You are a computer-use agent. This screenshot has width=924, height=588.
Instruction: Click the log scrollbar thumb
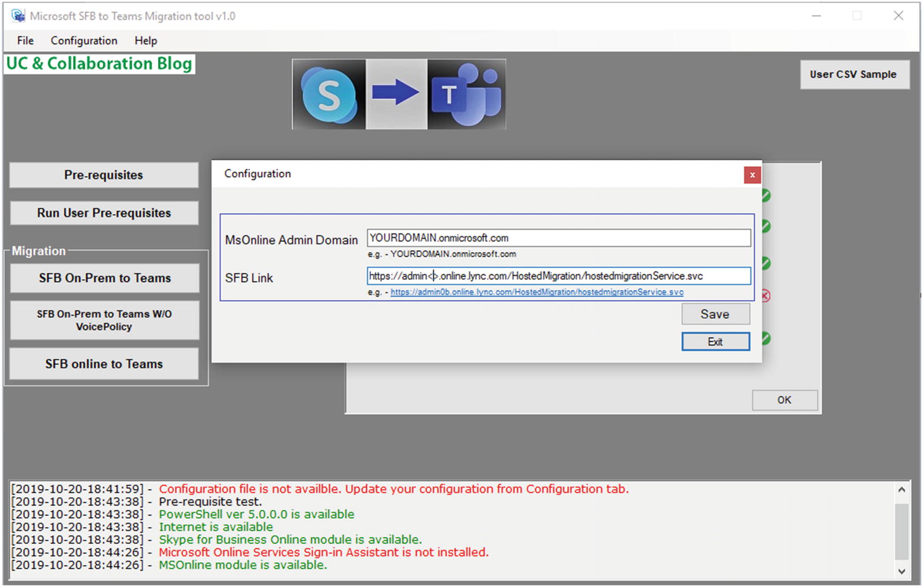pos(902,531)
